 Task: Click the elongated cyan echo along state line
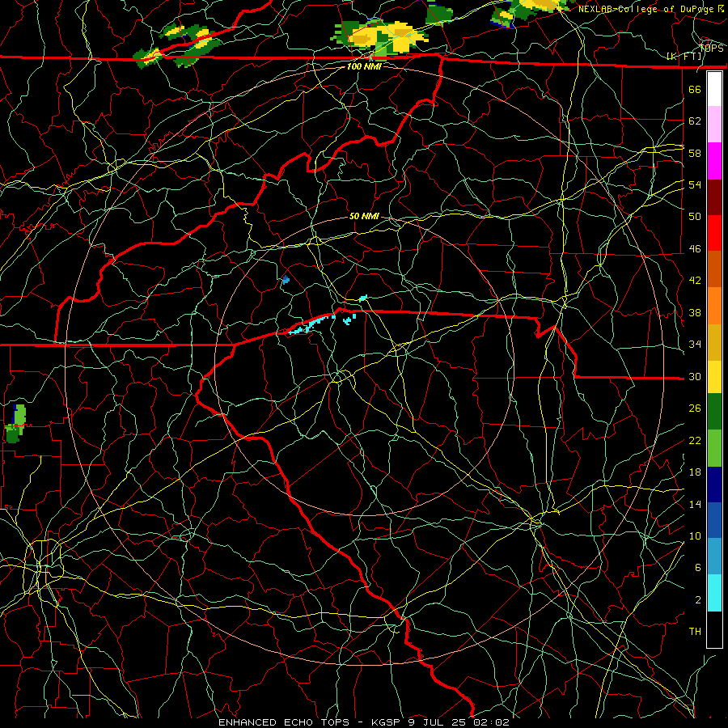[x=311, y=324]
